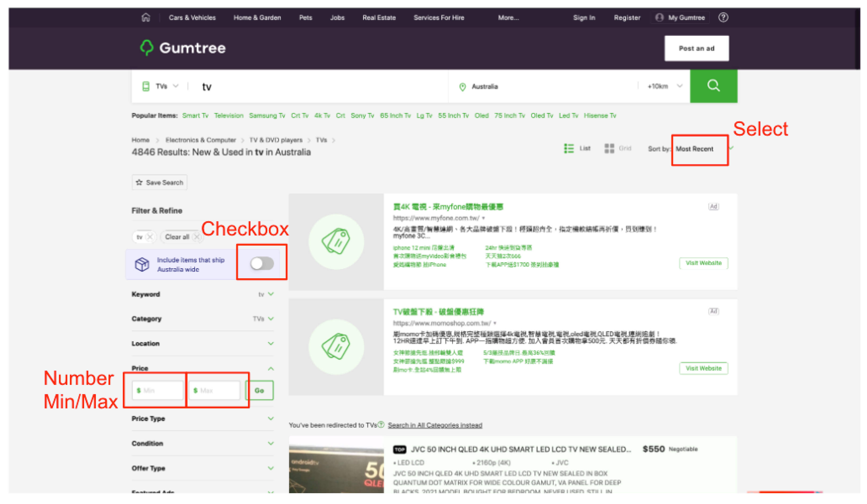867x504 pixels.
Task: Click the star icon in Save Search
Action: (x=139, y=182)
